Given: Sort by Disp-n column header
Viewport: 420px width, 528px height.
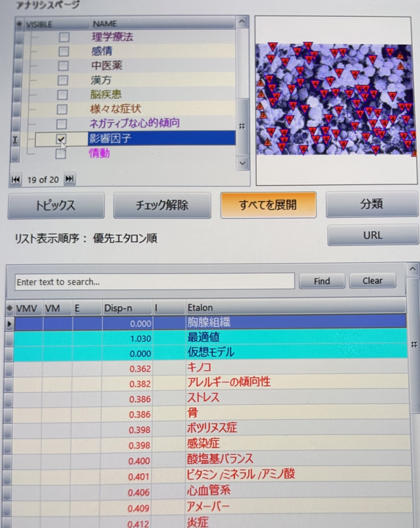Looking at the screenshot, I should click(127, 308).
